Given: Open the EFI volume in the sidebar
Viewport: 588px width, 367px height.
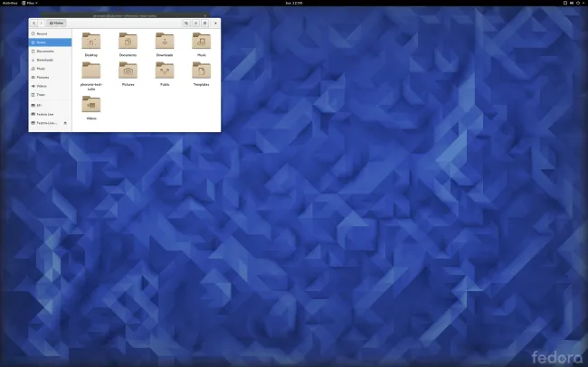Looking at the screenshot, I should [40, 106].
